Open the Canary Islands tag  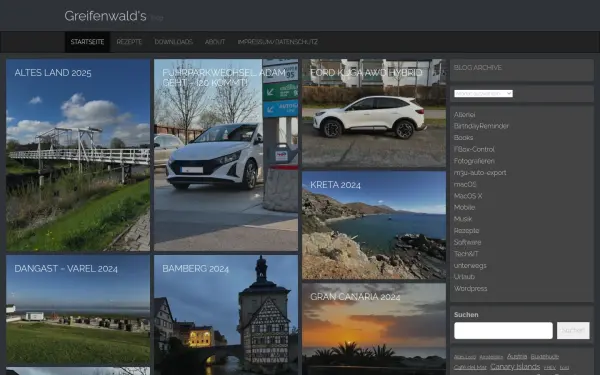[515, 367]
